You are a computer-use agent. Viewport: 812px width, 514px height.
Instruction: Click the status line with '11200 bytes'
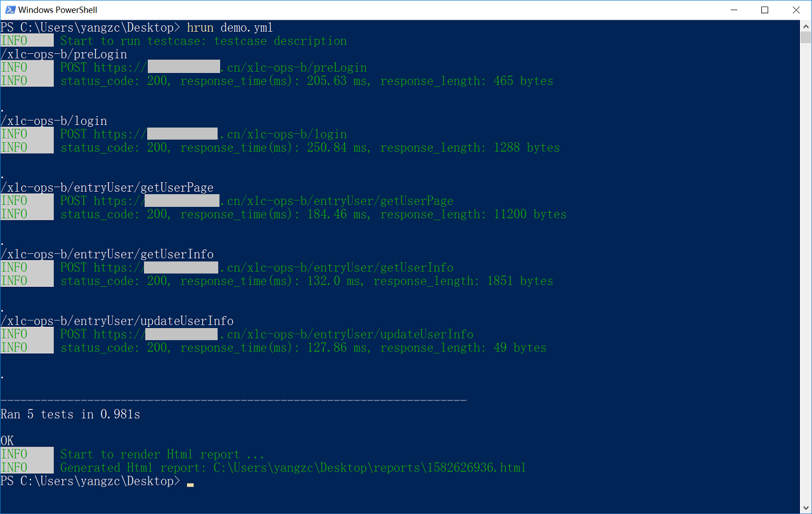313,214
